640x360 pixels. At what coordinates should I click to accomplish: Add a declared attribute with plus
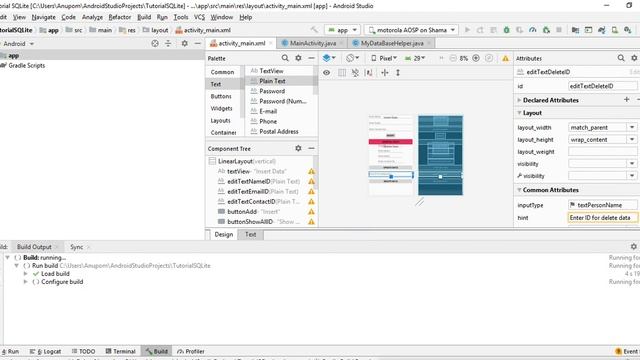tap(627, 100)
